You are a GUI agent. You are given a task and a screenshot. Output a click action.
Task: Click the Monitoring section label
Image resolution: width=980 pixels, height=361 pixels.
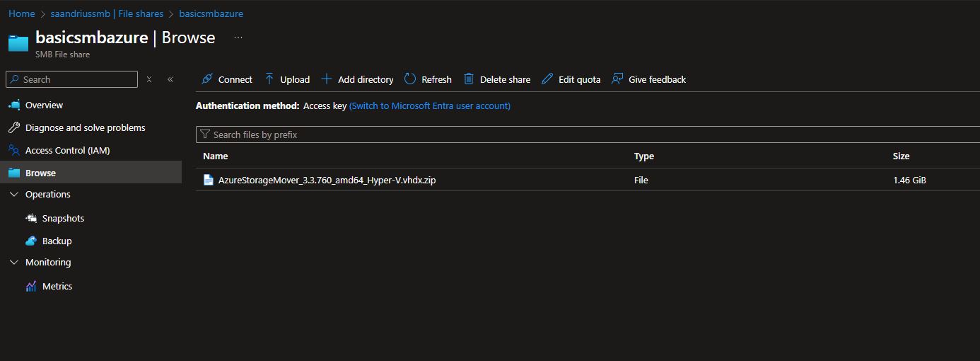point(48,262)
